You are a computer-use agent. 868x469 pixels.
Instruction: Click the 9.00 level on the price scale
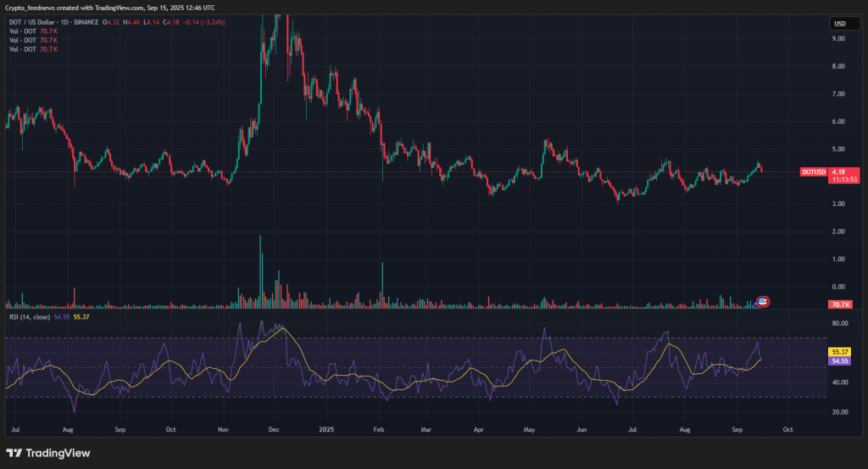click(837, 66)
